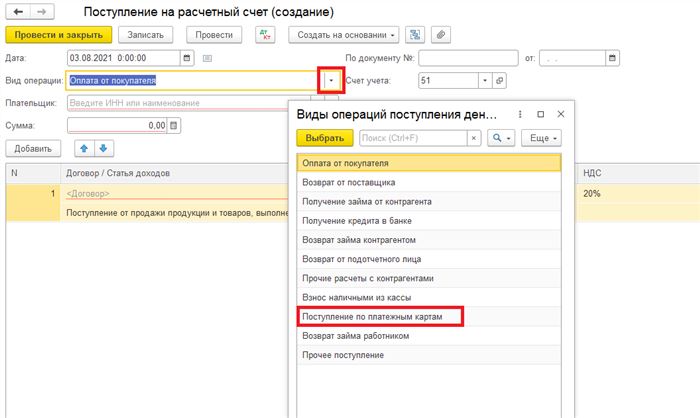Screen dimensions: 700x418
Task: Open the calendar picker for Дата field
Action: 187,58
